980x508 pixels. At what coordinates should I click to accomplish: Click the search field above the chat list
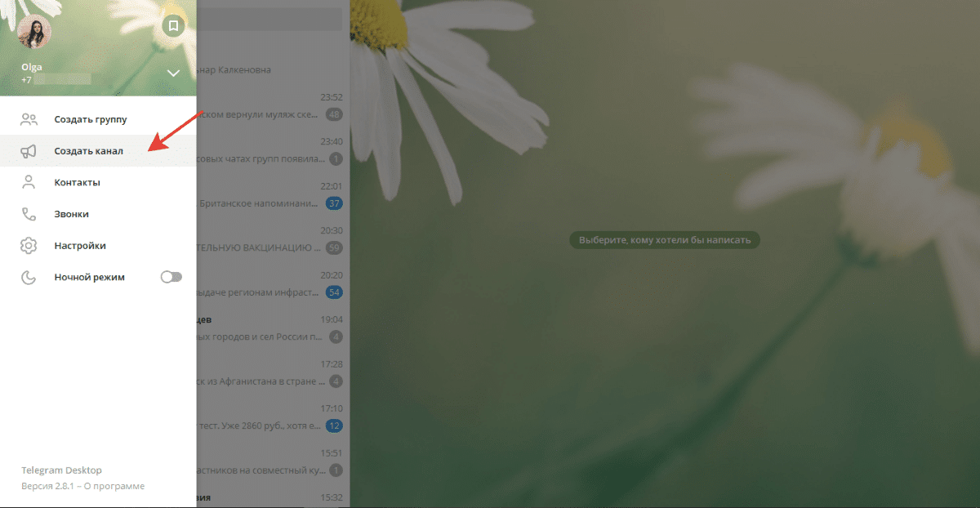269,18
